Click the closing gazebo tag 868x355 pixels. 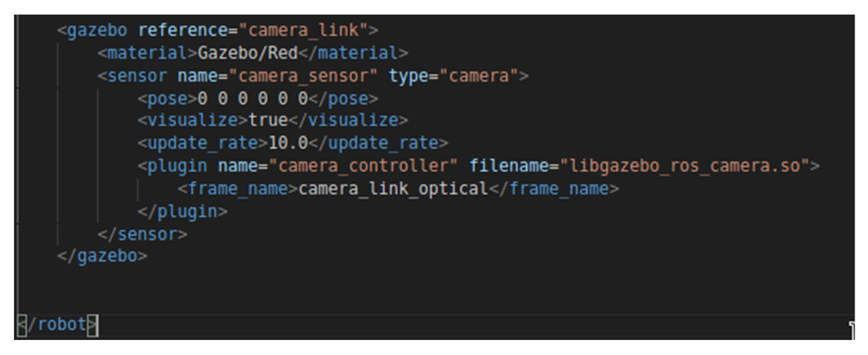pos(103,256)
